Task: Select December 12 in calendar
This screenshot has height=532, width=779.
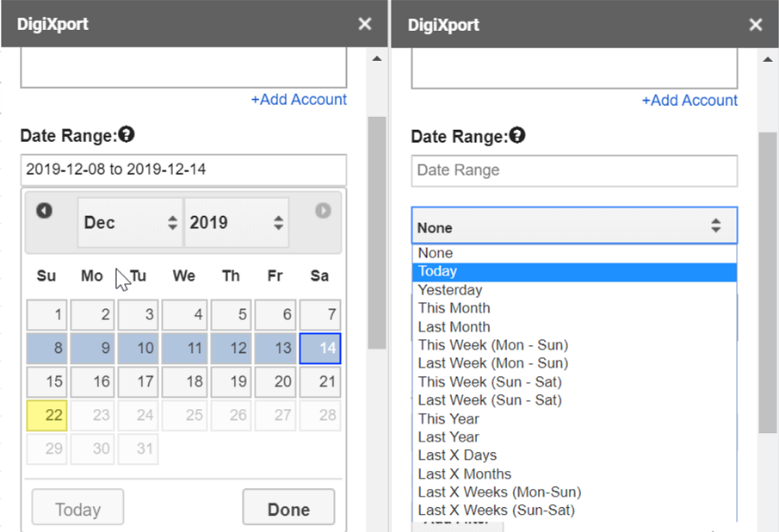Action: [x=231, y=348]
